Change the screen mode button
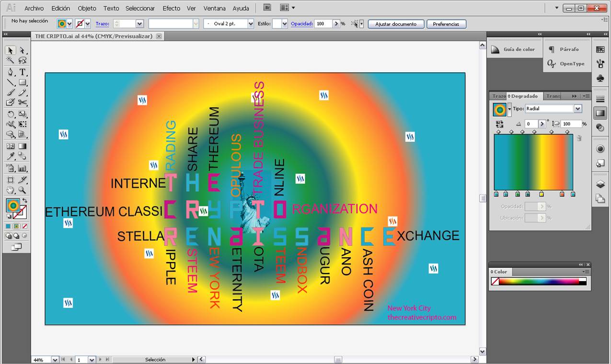The width and height of the screenshot is (611, 364). 16,247
